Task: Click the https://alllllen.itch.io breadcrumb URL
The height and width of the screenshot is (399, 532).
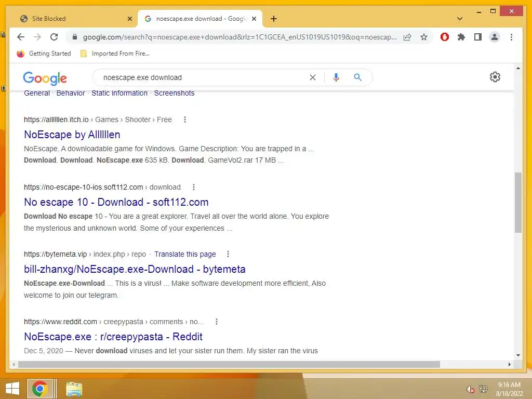Action: point(56,119)
